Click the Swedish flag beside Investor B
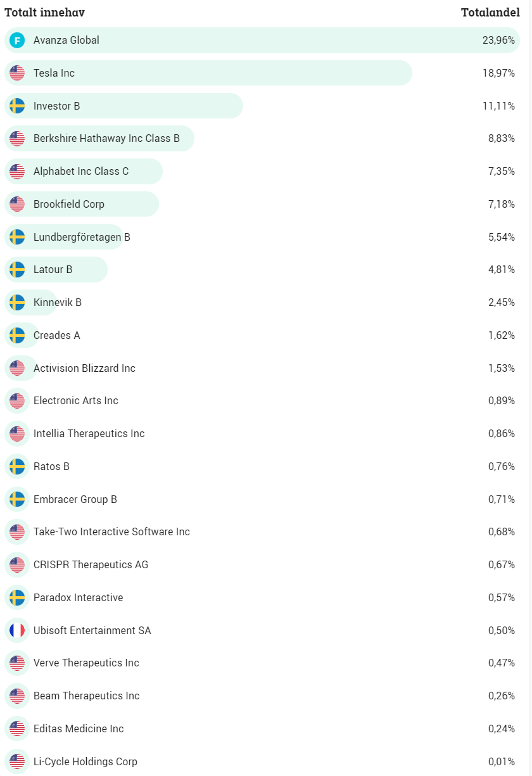This screenshot has width=532, height=776. [17, 106]
